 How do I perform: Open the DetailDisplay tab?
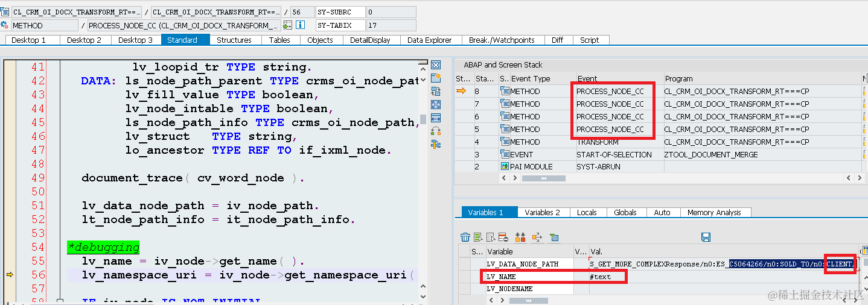tap(370, 40)
